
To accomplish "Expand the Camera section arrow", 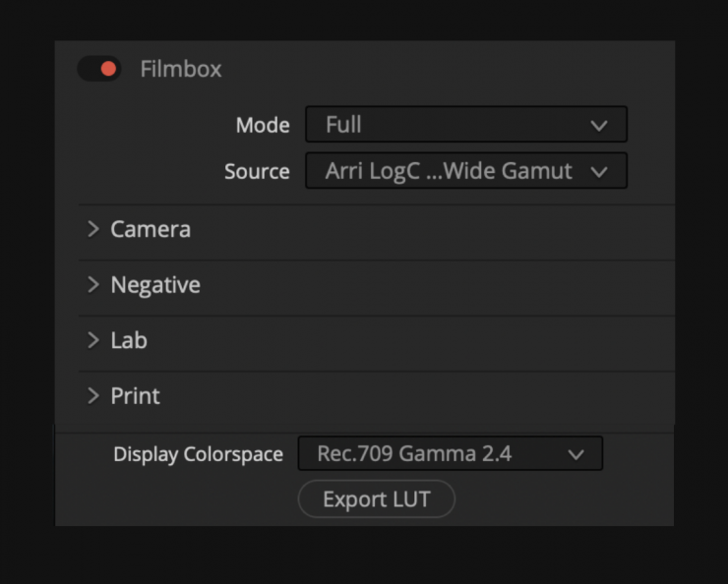I will click(x=93, y=229).
